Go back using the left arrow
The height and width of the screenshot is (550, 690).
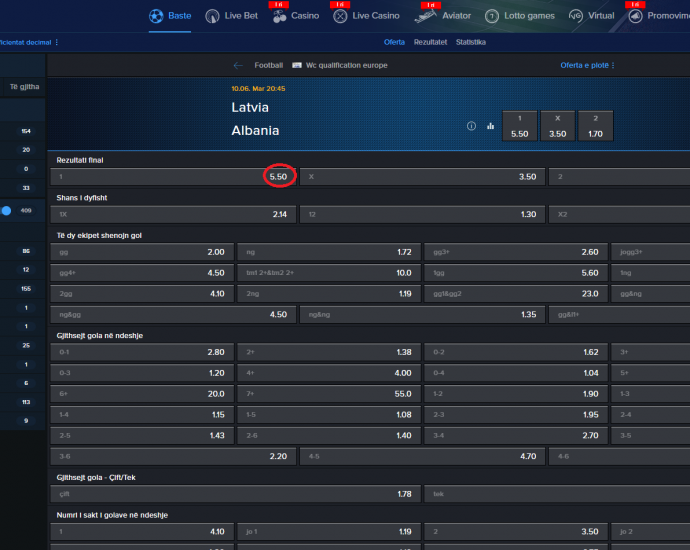(x=238, y=66)
